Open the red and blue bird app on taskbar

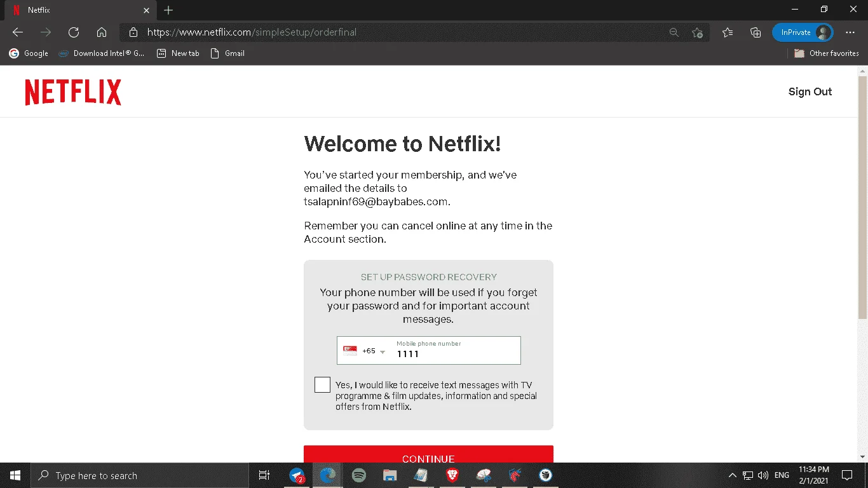pos(514,475)
